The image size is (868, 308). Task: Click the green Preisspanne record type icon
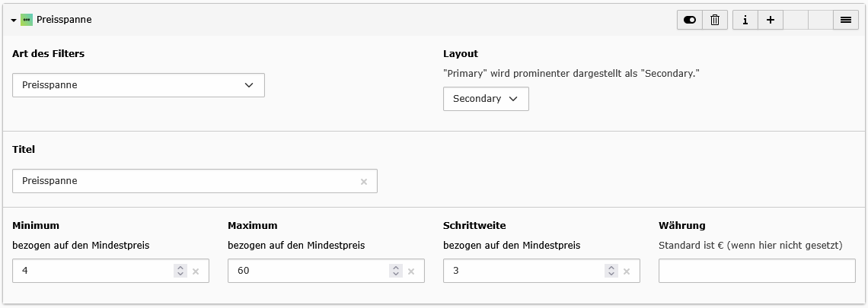(27, 21)
